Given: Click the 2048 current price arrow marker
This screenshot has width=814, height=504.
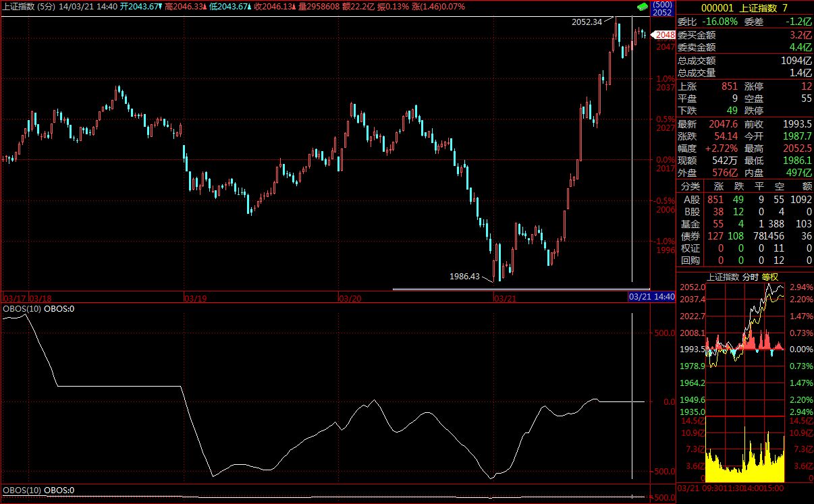Looking at the screenshot, I should [665, 34].
